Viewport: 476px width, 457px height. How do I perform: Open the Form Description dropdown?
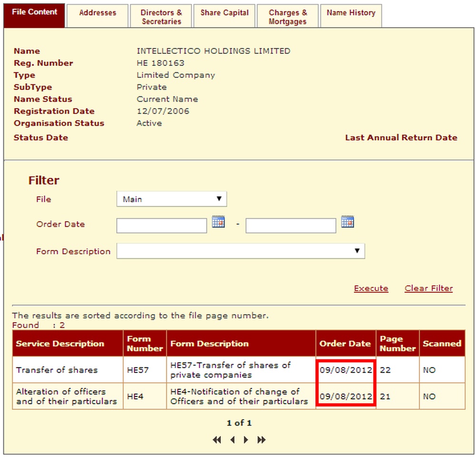[240, 251]
